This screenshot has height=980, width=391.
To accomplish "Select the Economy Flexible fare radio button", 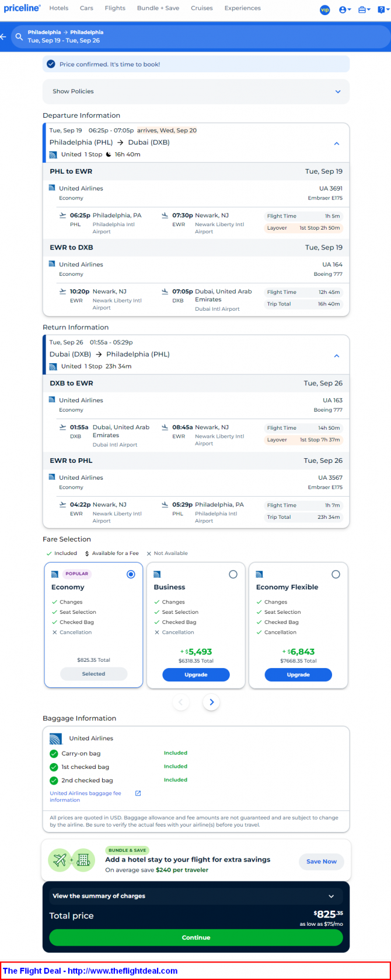I will (336, 574).
